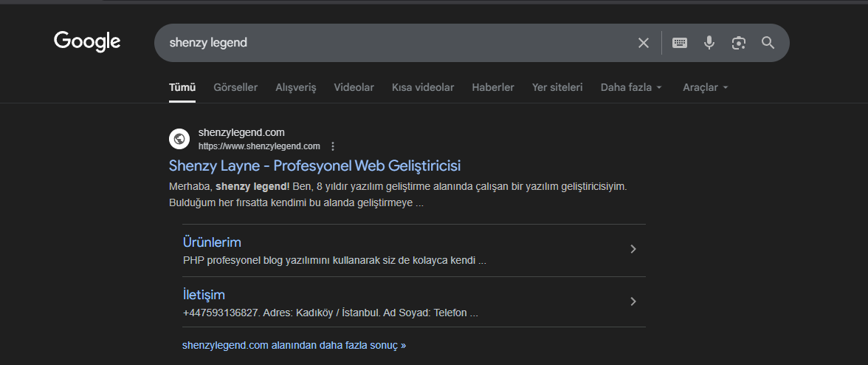Expand the Araçlar dropdown
Viewport: 868px width, 365px height.
(x=706, y=87)
